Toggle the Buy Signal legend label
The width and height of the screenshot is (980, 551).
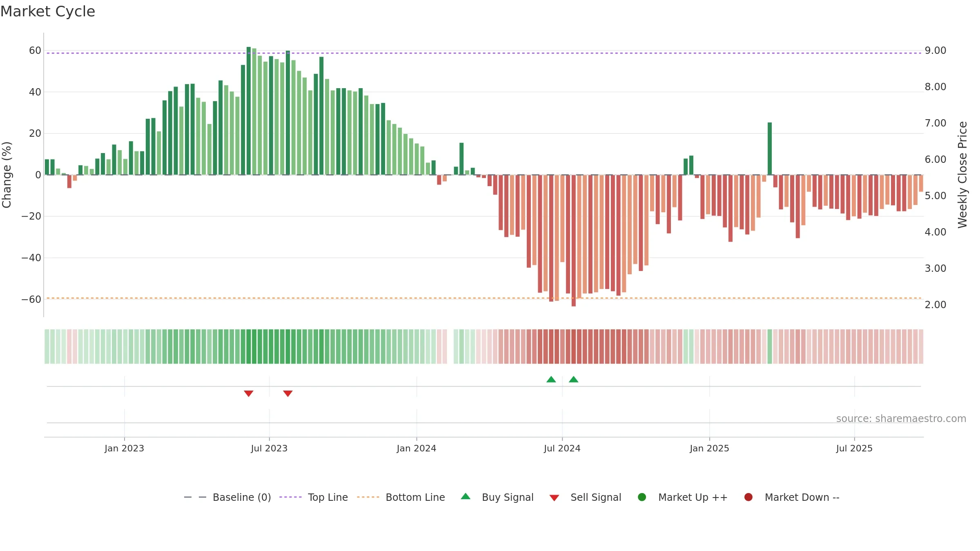(508, 498)
